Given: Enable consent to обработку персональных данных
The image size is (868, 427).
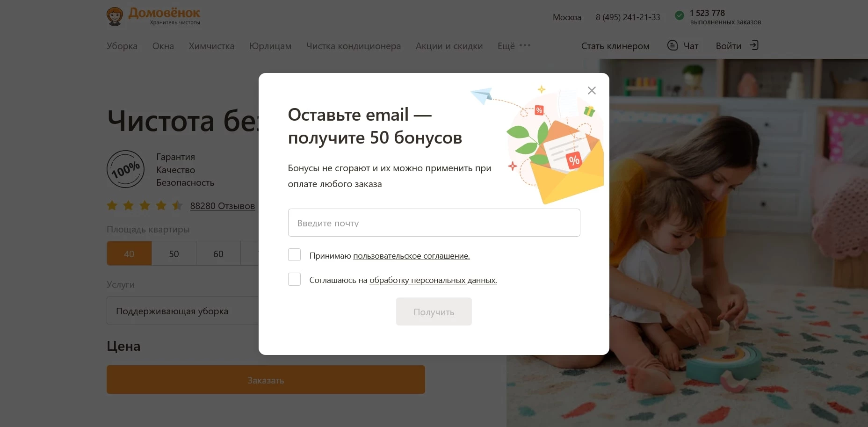Looking at the screenshot, I should point(294,279).
